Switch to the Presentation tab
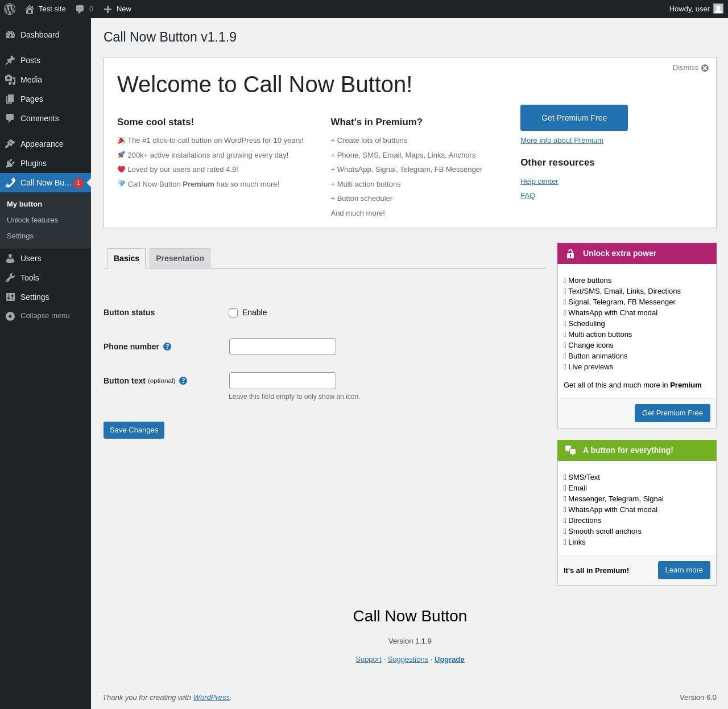 pos(180,258)
